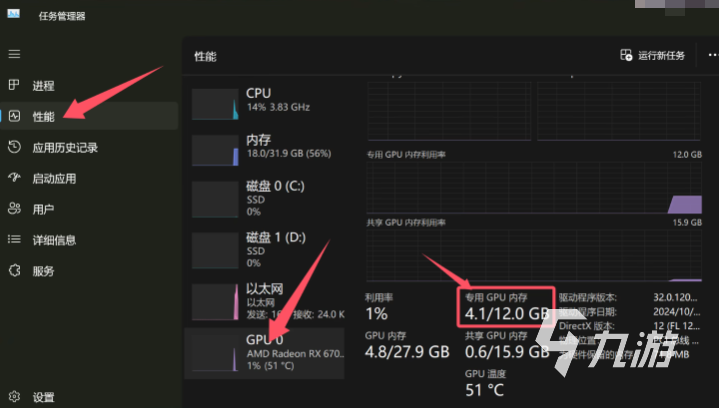Click the Ethernet mini graph thumbnail

[x=215, y=302]
